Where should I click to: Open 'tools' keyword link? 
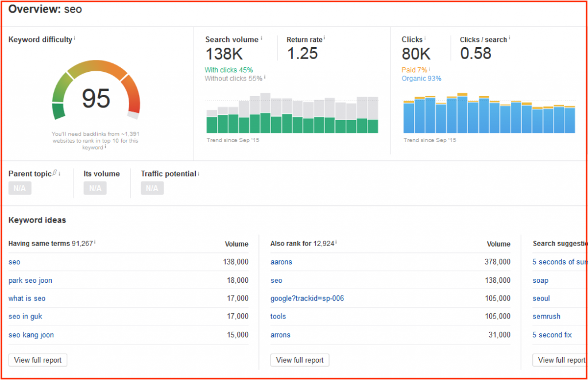click(278, 317)
